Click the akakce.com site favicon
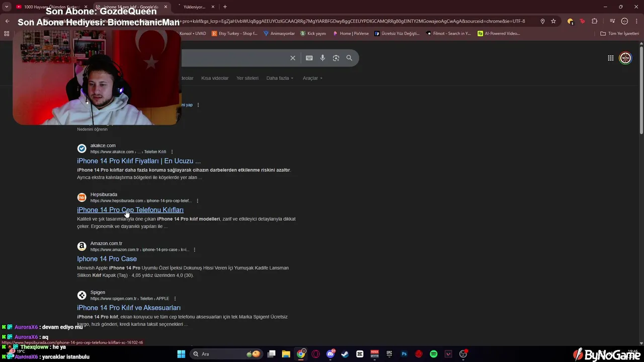The image size is (644, 362). coord(82,148)
